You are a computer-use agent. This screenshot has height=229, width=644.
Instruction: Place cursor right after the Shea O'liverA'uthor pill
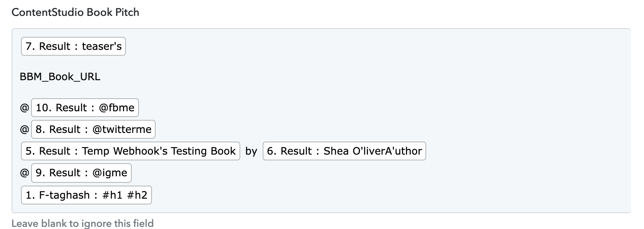[x=428, y=151]
